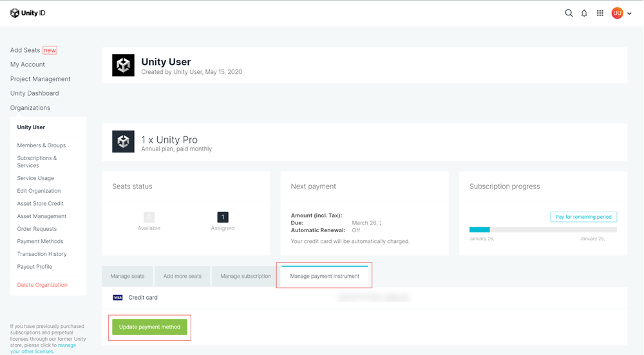This screenshot has width=644, height=355.
Task: Open Transaction History
Action: 42,254
